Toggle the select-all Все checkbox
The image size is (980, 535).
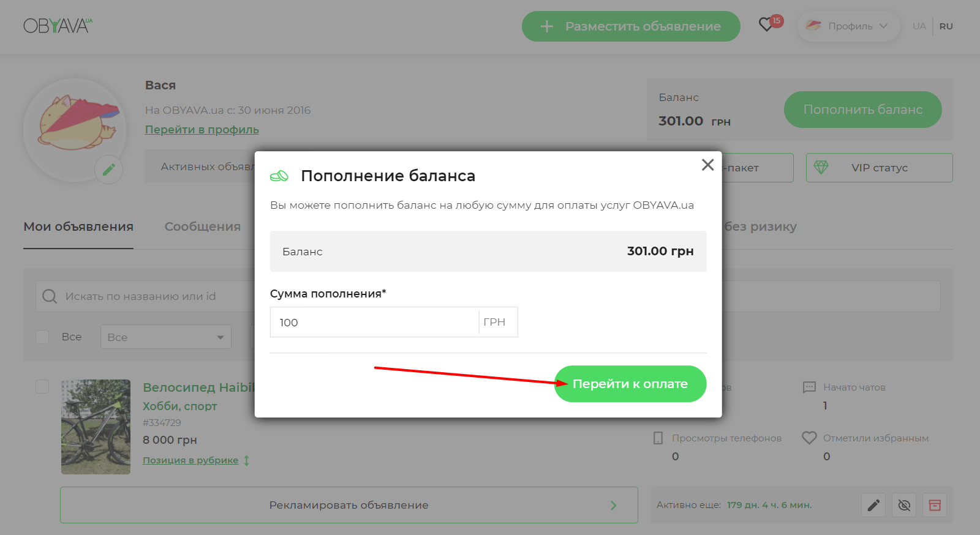click(x=42, y=337)
